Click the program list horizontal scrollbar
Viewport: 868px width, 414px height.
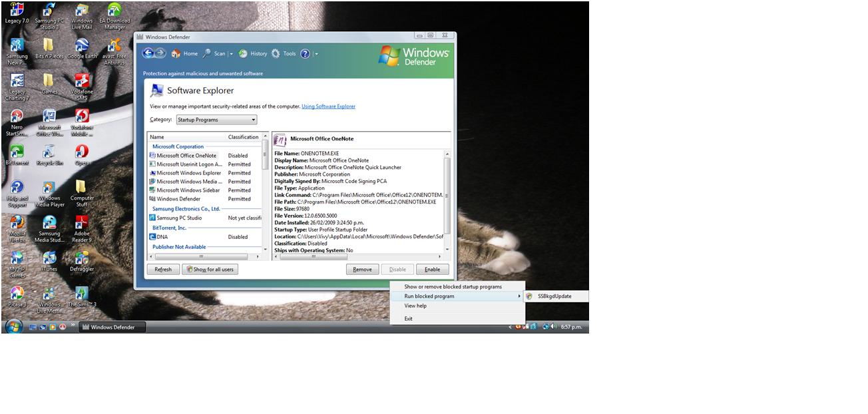tap(205, 257)
